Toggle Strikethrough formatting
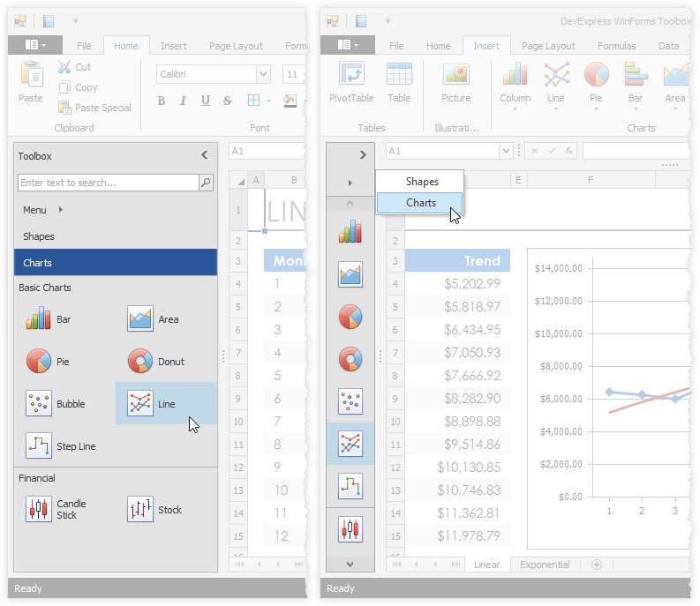Viewport: 700px width, 606px height. pos(227,101)
